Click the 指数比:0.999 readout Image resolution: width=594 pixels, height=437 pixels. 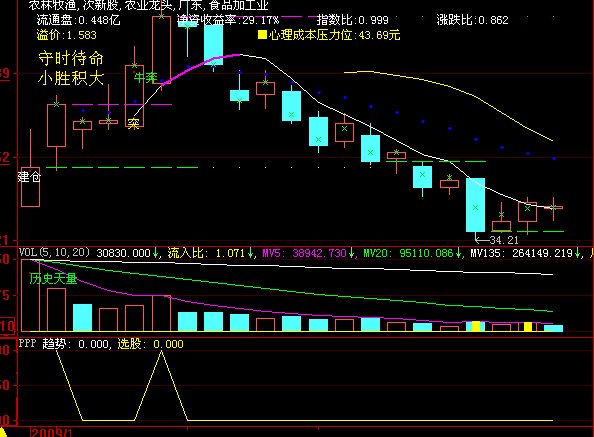click(x=353, y=20)
